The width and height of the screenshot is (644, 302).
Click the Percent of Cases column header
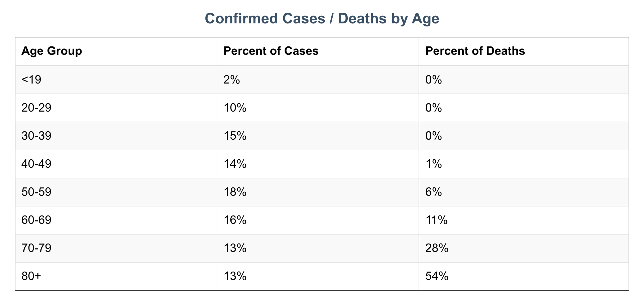pyautogui.click(x=271, y=51)
